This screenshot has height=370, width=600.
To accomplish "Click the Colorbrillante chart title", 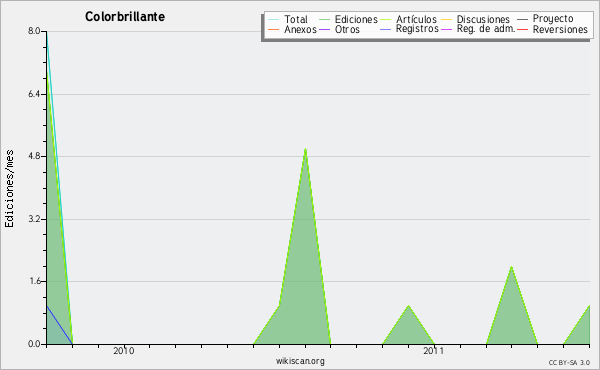I will [125, 17].
